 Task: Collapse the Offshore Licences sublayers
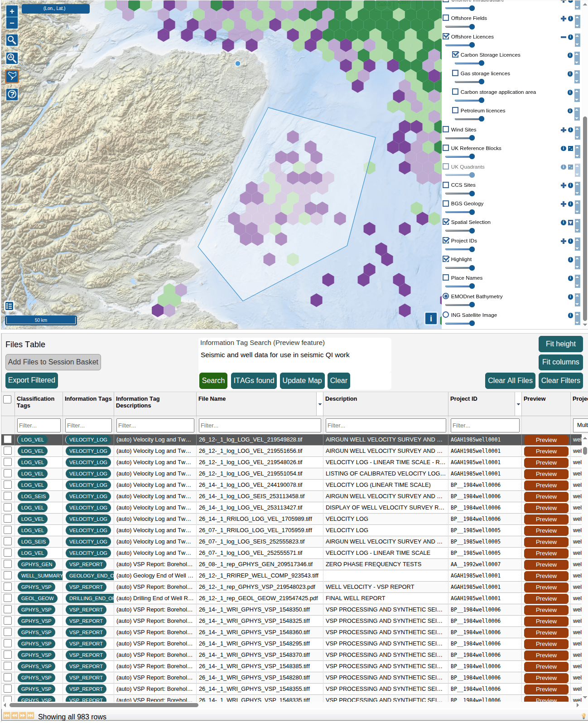(x=564, y=37)
